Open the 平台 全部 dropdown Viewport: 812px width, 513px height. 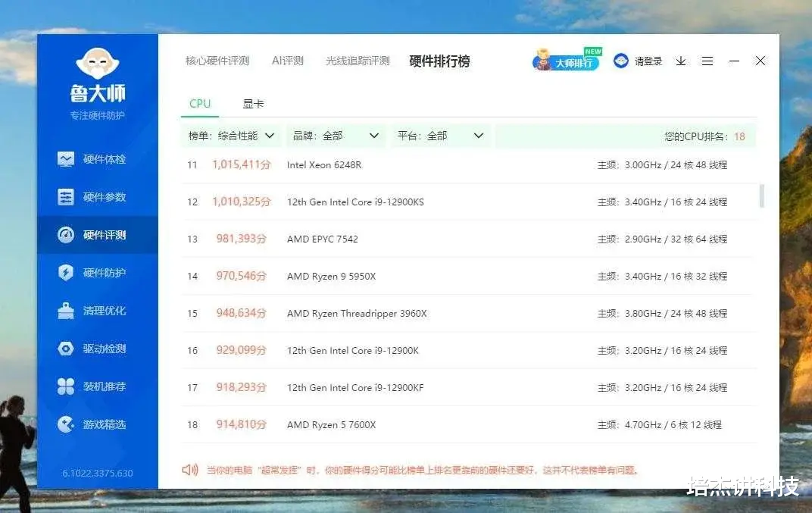(x=439, y=136)
